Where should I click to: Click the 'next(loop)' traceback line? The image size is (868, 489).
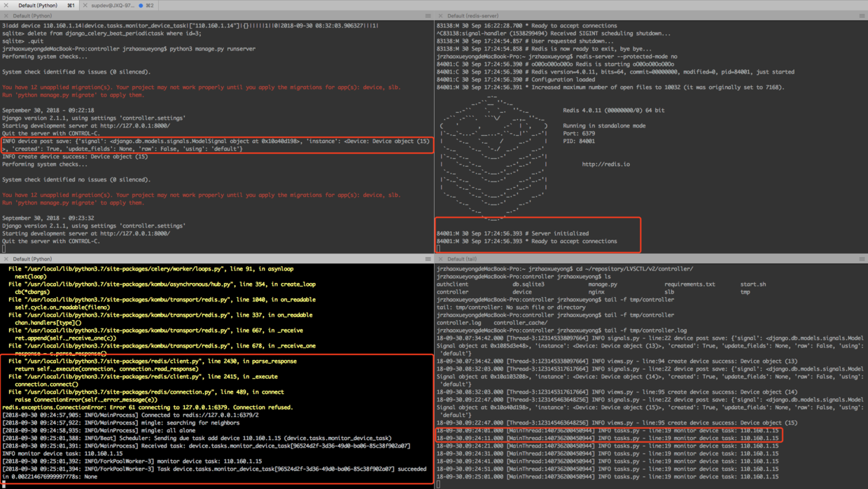pyautogui.click(x=30, y=276)
